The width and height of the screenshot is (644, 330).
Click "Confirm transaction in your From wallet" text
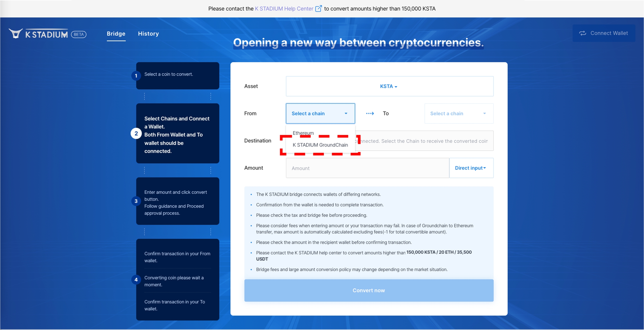(x=177, y=257)
